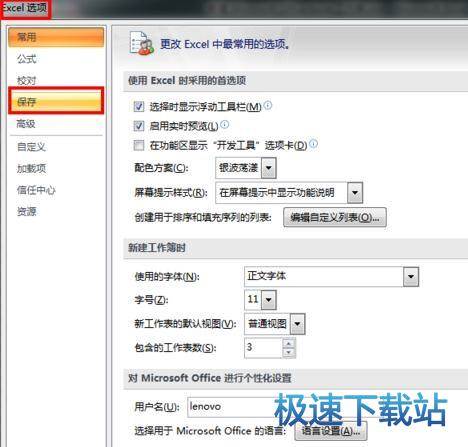
Task: Decrease 包含的工作表数 with down arrow
Action: 289,353
